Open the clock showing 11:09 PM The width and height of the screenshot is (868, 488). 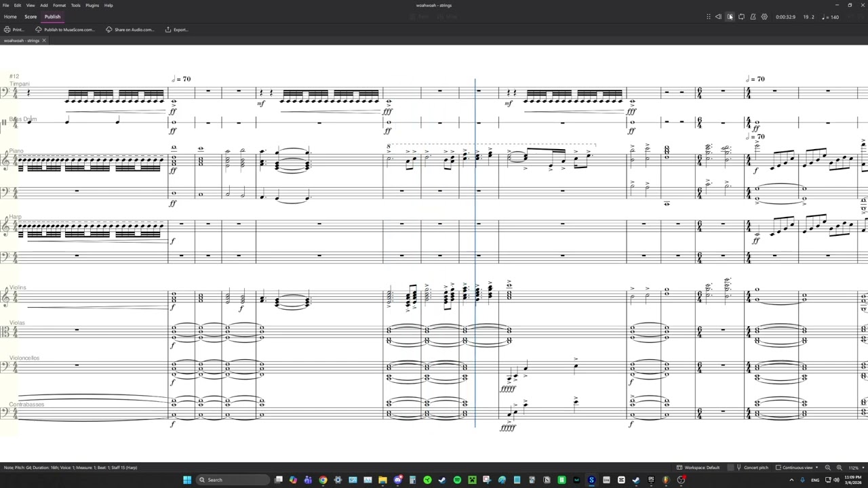pos(852,480)
